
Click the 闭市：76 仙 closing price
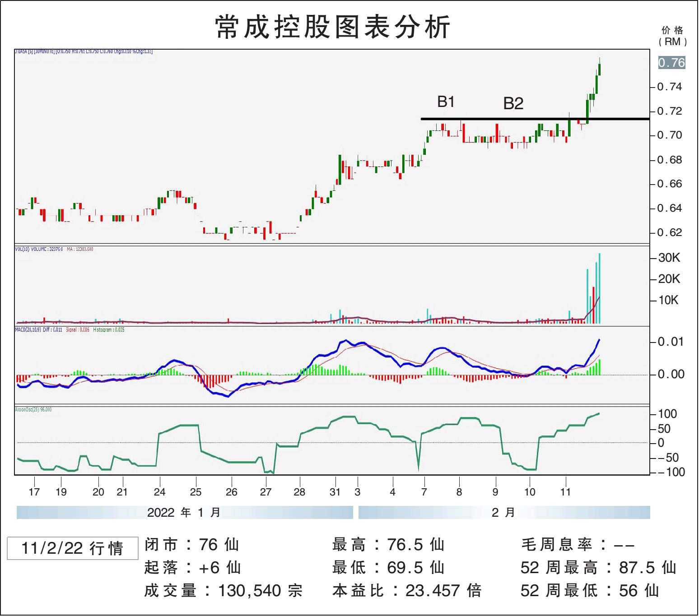(x=192, y=545)
